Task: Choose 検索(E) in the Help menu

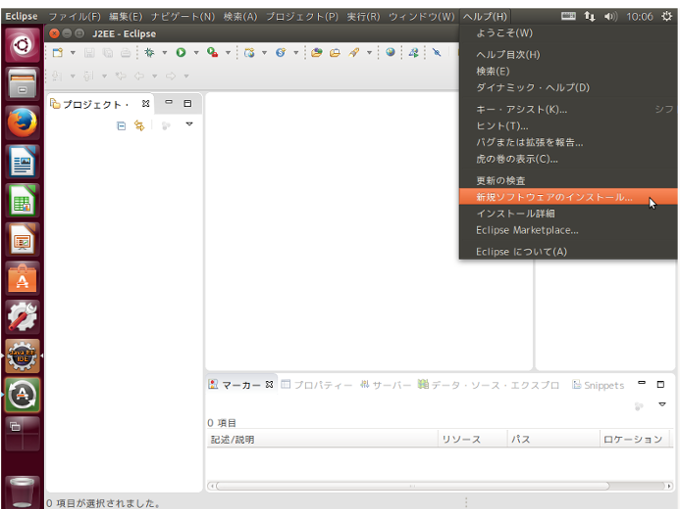Action: pyautogui.click(x=568, y=71)
